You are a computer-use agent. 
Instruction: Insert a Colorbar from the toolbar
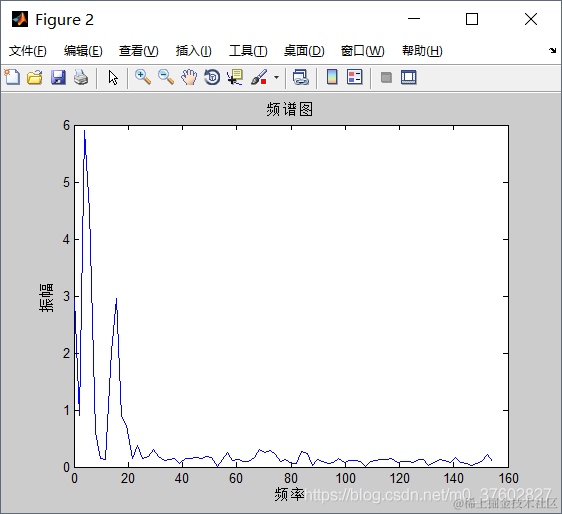[x=332, y=77]
